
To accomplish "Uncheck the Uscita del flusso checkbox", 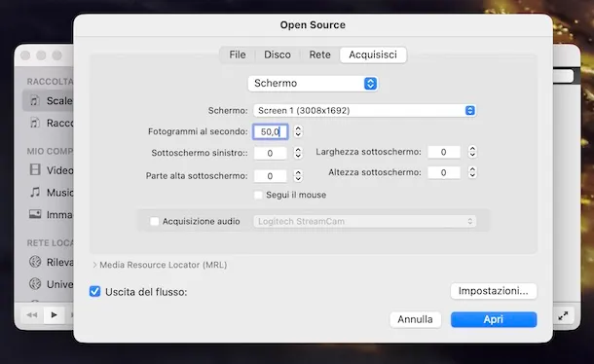I will [x=94, y=292].
